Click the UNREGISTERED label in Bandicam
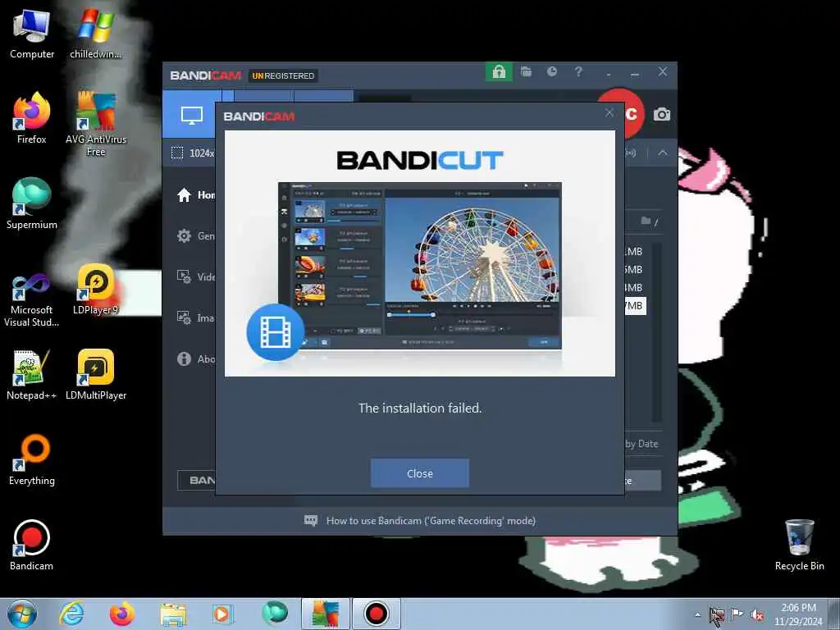The width and height of the screenshot is (840, 630). click(x=283, y=75)
